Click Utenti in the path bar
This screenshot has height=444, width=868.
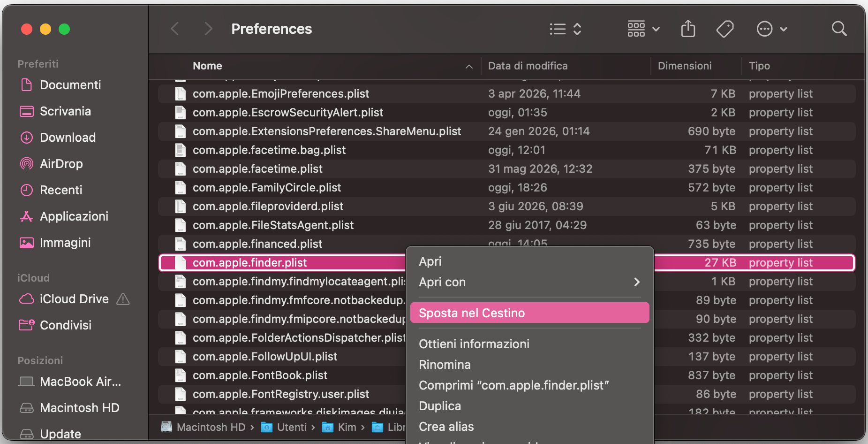284,427
